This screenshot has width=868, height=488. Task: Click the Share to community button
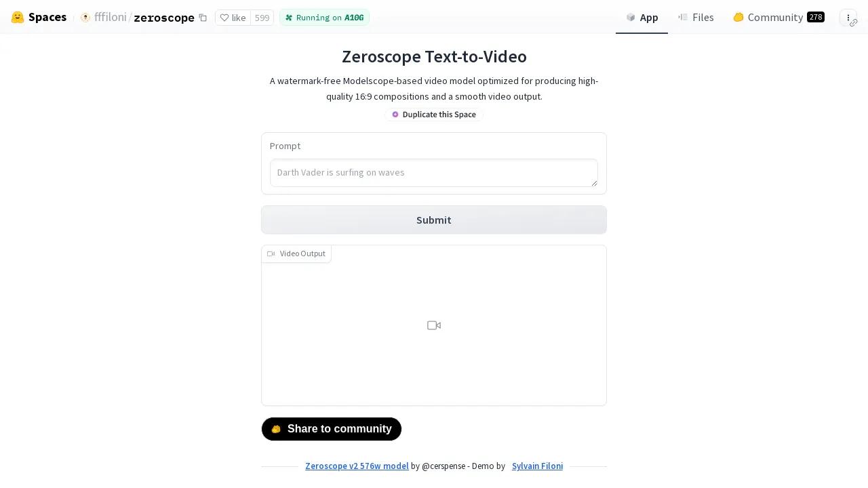pos(332,429)
